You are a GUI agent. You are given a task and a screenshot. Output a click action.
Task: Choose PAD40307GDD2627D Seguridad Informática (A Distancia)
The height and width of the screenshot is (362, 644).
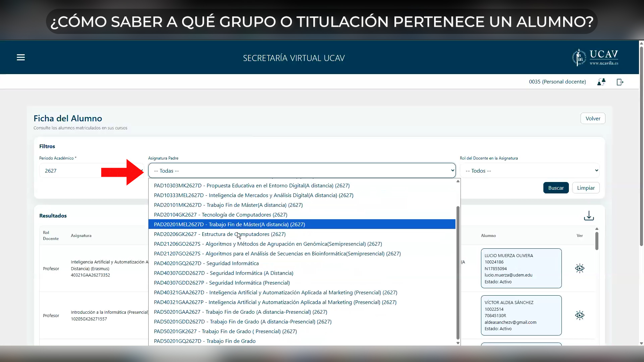point(302,273)
